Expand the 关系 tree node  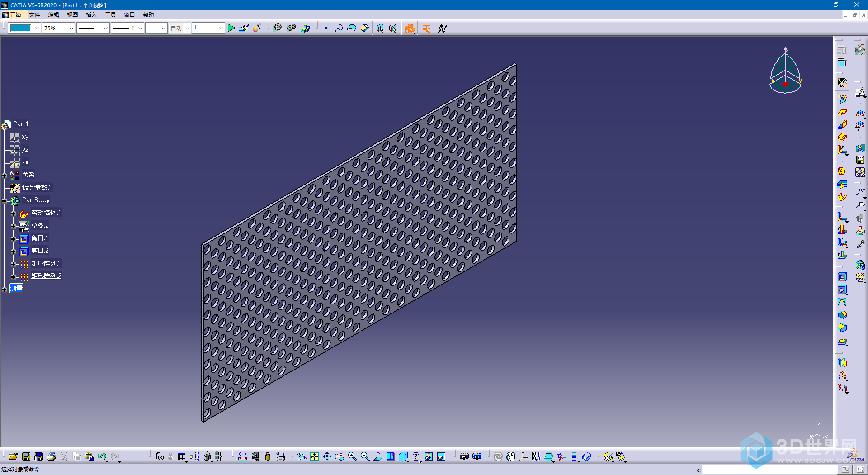point(5,176)
